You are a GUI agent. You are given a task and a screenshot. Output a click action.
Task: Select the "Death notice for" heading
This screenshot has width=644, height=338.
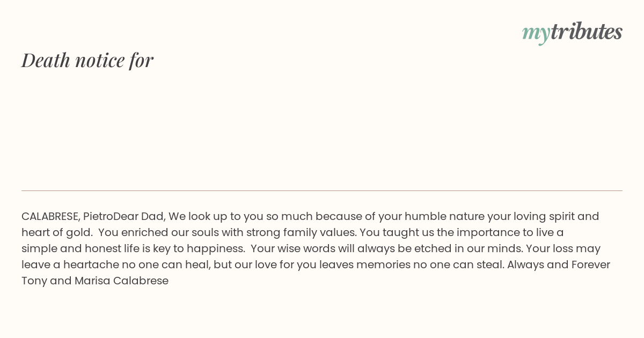(x=87, y=60)
